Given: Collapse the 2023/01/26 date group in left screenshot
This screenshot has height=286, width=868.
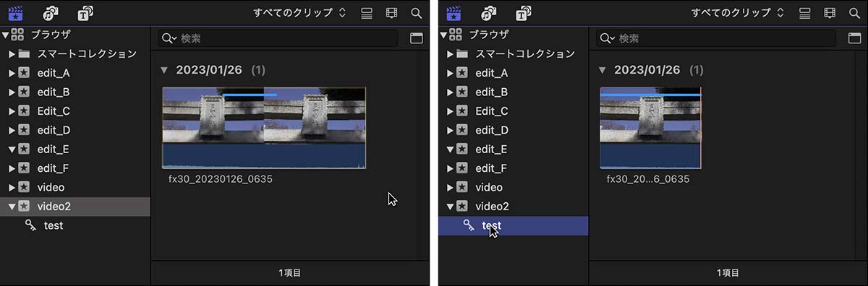Looking at the screenshot, I should tap(164, 70).
